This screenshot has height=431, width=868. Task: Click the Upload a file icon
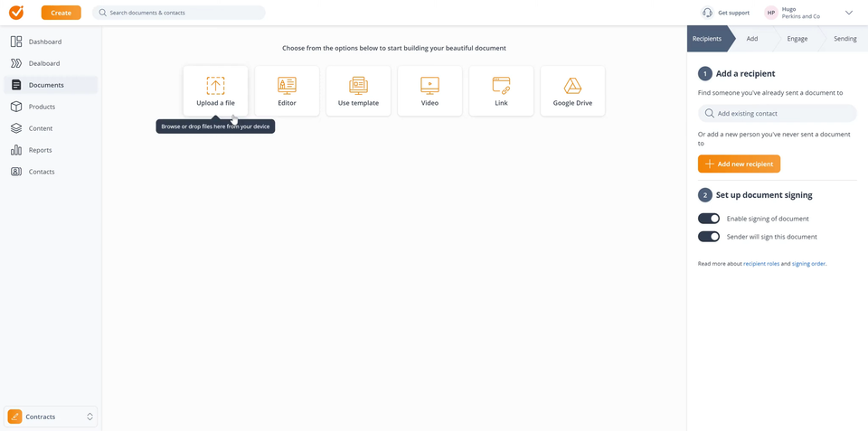coord(215,86)
